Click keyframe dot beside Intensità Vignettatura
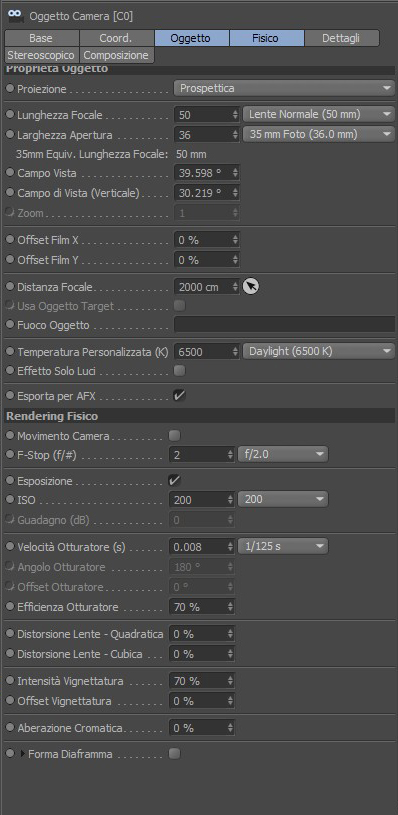 coord(10,680)
